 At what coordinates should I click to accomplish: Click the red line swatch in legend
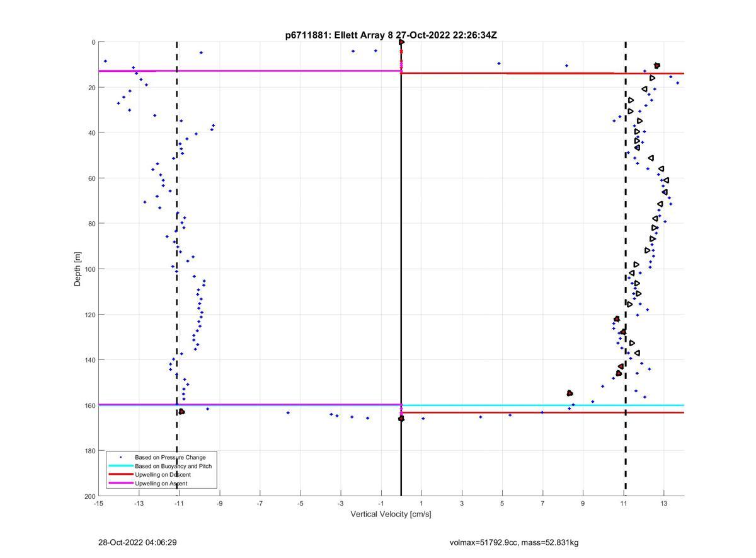coord(120,474)
